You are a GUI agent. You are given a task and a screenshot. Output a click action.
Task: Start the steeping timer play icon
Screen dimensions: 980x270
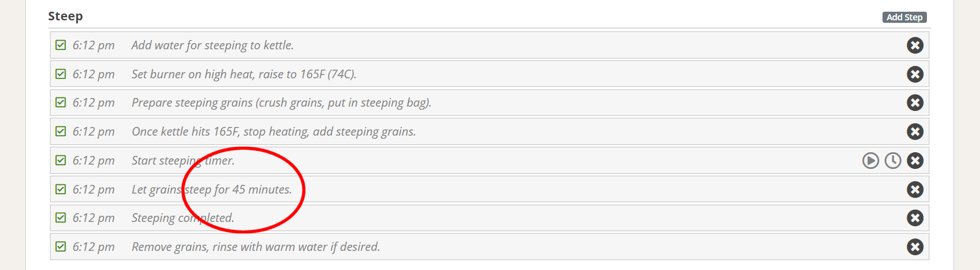pyautogui.click(x=871, y=160)
